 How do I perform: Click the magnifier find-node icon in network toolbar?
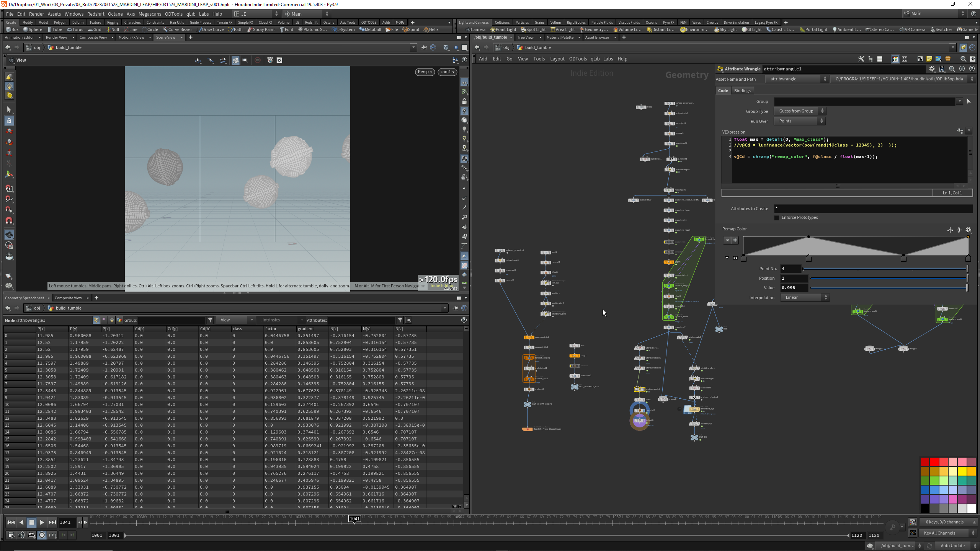963,59
